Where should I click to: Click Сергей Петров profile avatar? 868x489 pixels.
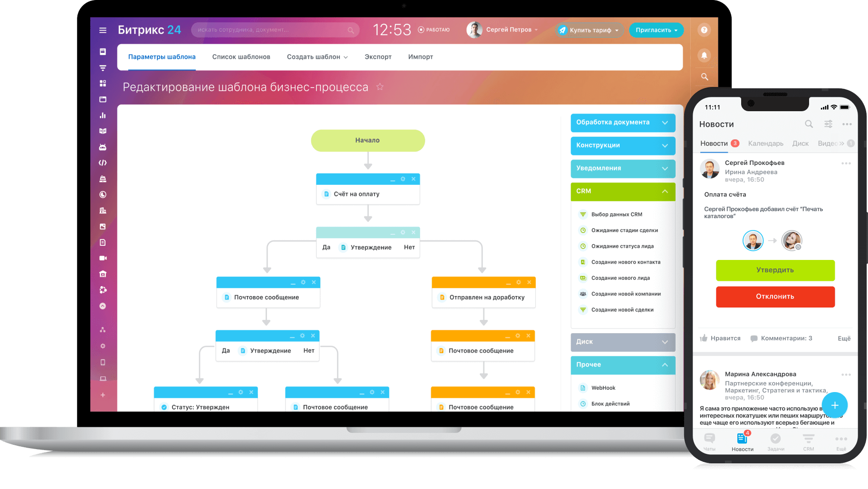(x=474, y=29)
